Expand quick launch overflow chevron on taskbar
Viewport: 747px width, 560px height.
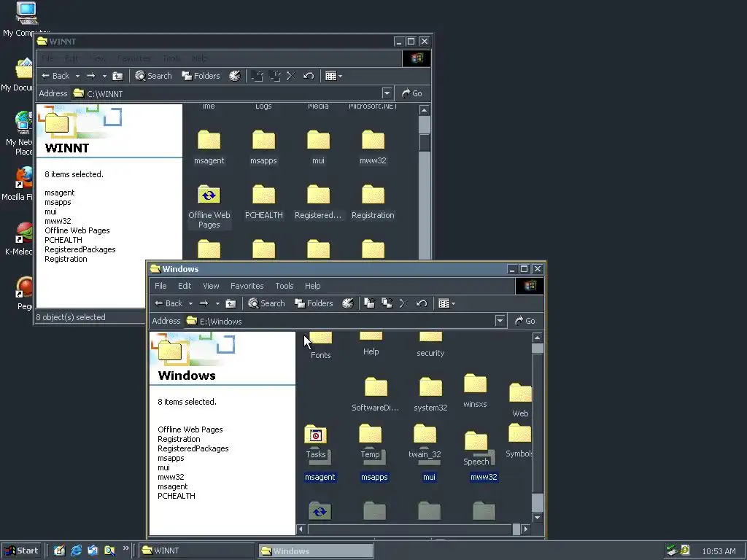pyautogui.click(x=125, y=548)
